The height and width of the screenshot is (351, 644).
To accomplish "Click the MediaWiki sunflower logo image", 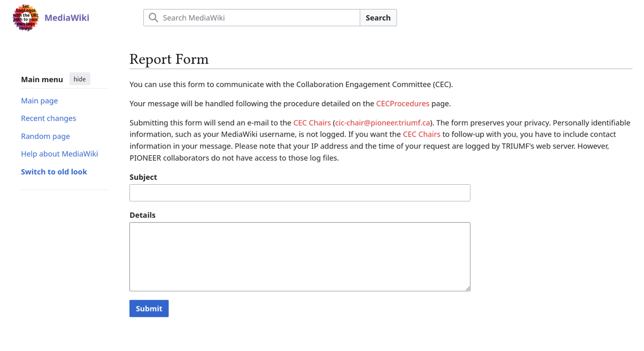I will (x=26, y=18).
